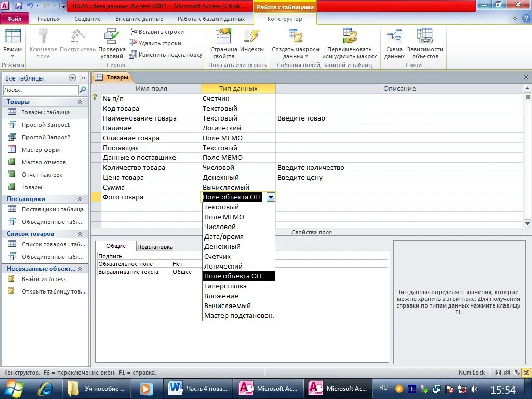
Task: Open the Выйти из Access macro
Action: click(x=46, y=279)
